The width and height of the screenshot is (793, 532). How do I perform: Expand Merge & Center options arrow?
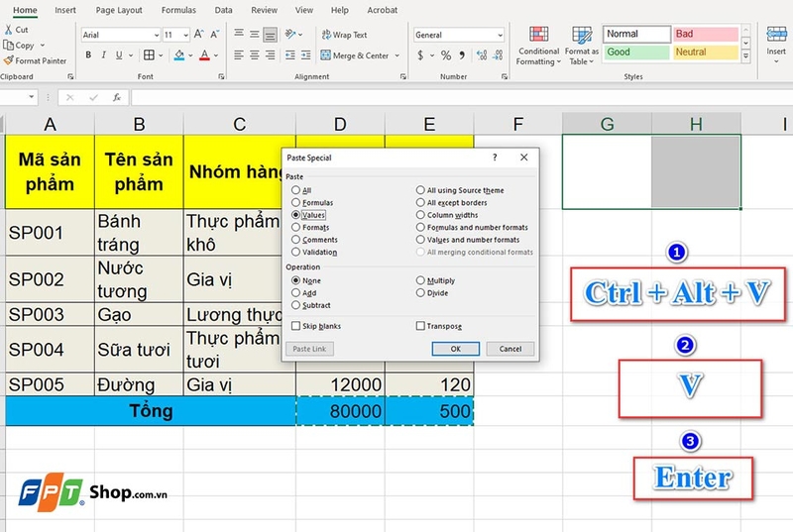tap(397, 55)
